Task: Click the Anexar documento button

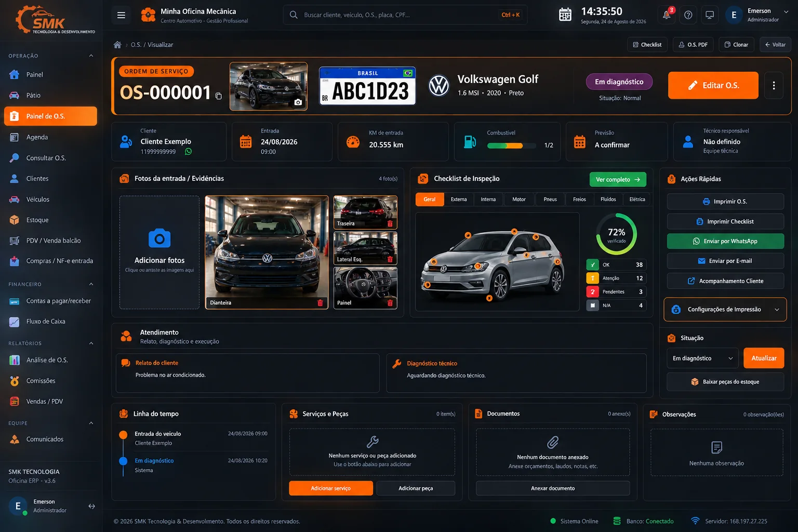Action: click(553, 488)
